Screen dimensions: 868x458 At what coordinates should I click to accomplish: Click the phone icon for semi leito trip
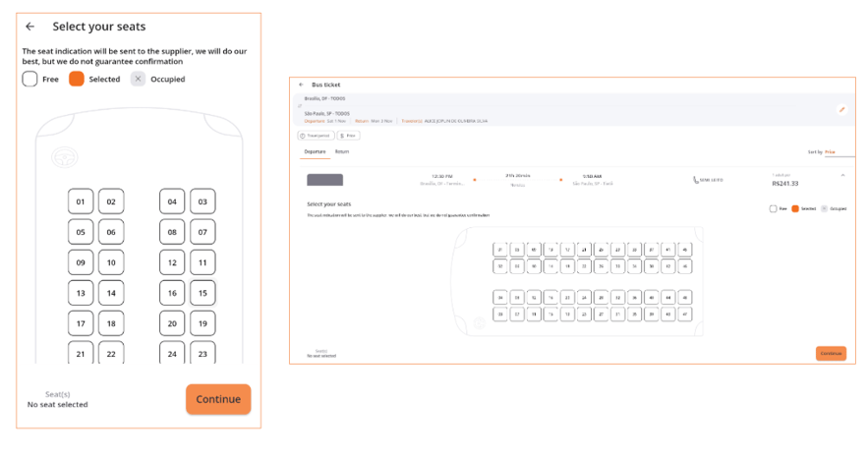(696, 180)
